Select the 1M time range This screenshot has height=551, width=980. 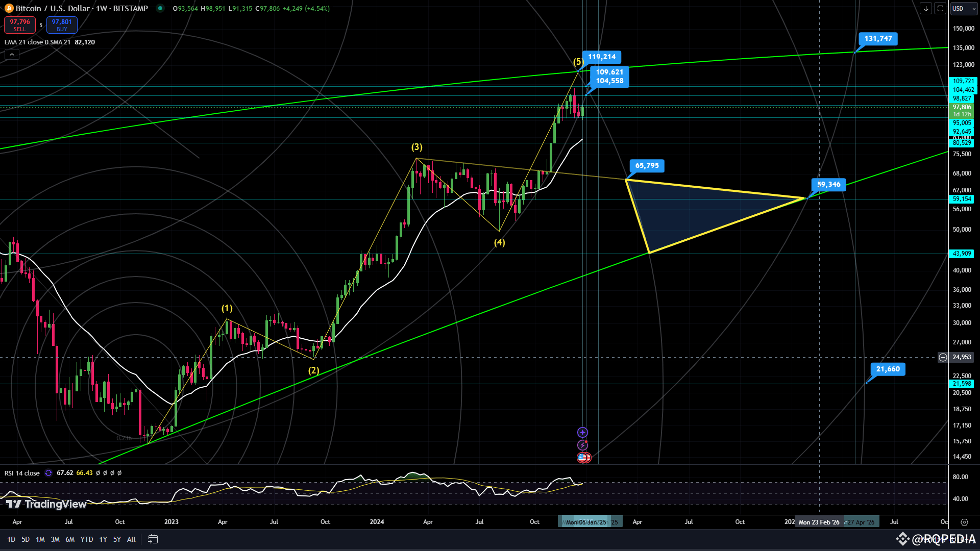(40, 539)
